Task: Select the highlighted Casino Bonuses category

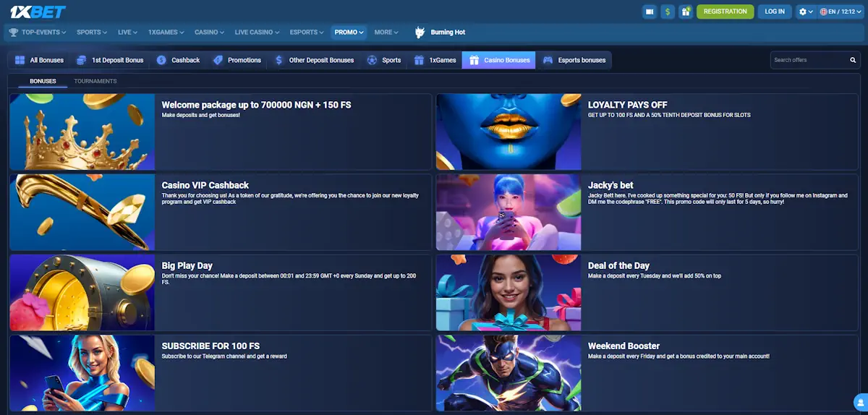Action: tap(499, 60)
